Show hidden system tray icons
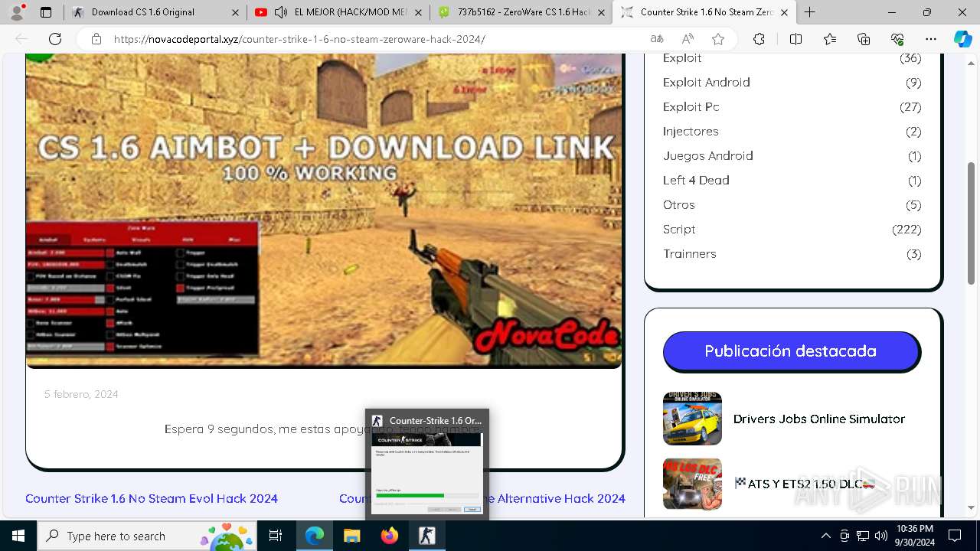This screenshot has width=980, height=551. click(x=825, y=536)
